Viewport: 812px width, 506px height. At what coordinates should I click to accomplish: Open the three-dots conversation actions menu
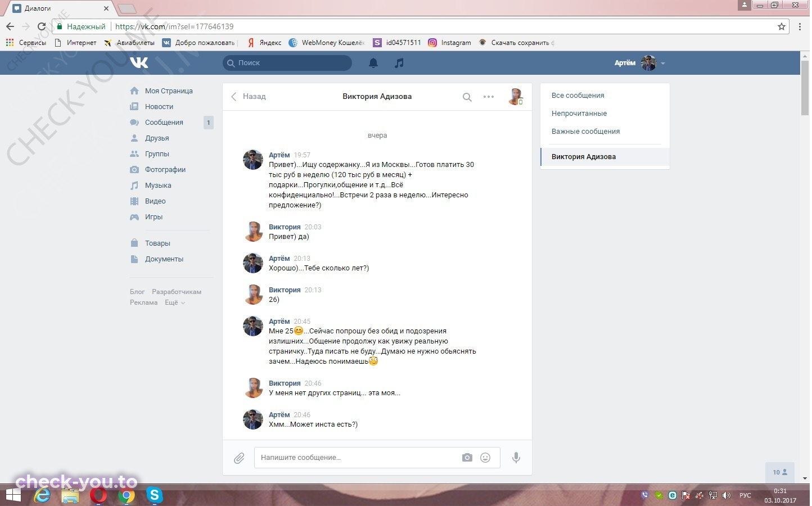(x=489, y=97)
